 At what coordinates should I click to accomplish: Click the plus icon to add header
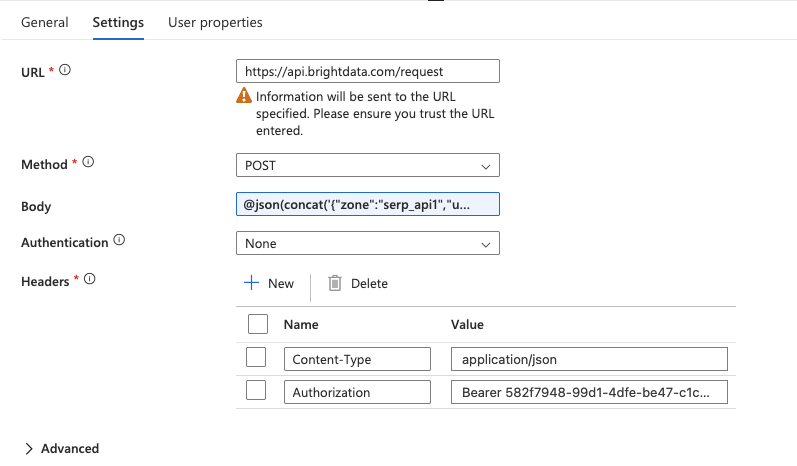click(252, 283)
